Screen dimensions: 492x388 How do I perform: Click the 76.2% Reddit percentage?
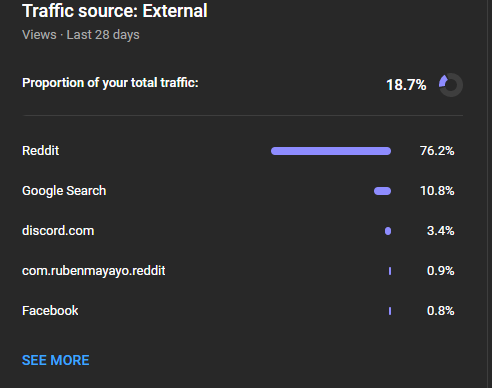coord(437,151)
